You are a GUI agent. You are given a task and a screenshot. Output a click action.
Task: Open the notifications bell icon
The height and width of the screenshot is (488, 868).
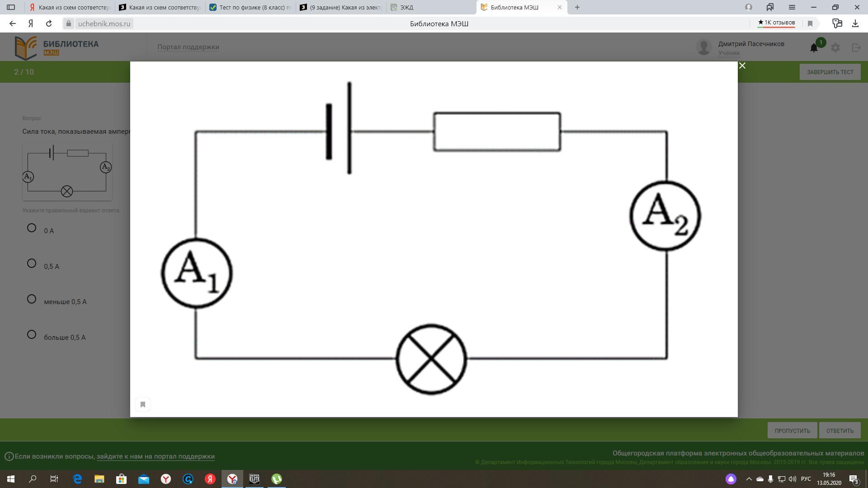pos(814,47)
